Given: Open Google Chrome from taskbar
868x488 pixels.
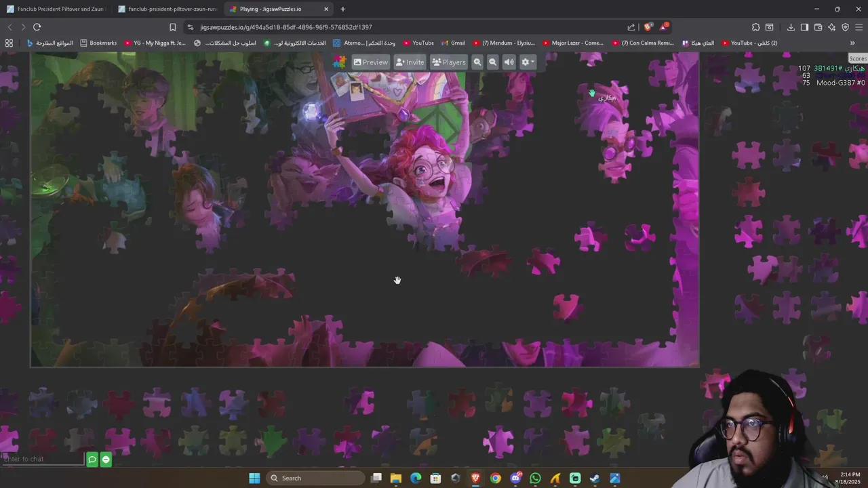Looking at the screenshot, I should click(496, 478).
